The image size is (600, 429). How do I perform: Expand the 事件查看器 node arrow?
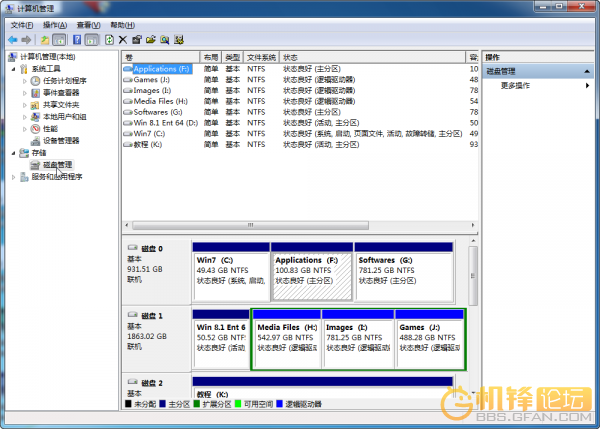(x=24, y=93)
